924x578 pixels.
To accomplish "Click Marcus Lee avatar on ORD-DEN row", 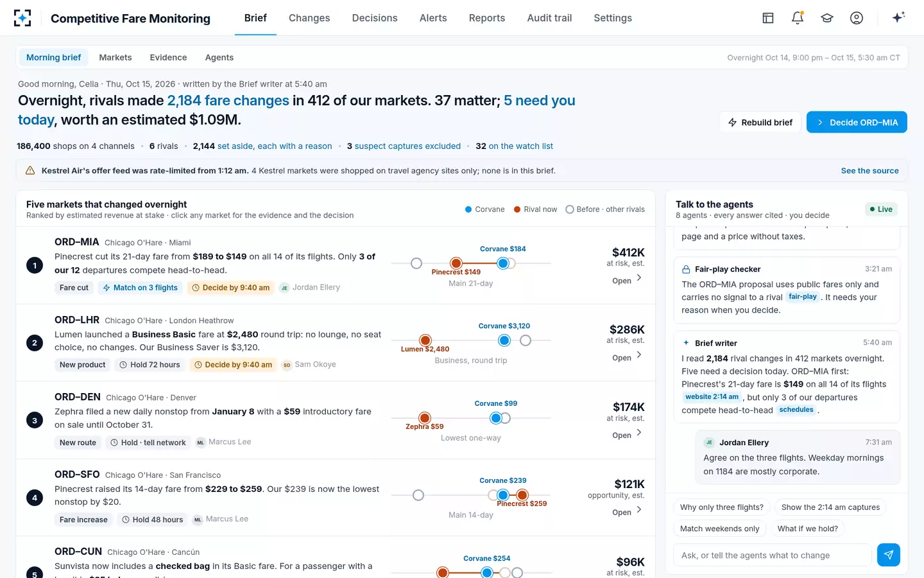I will click(x=201, y=442).
